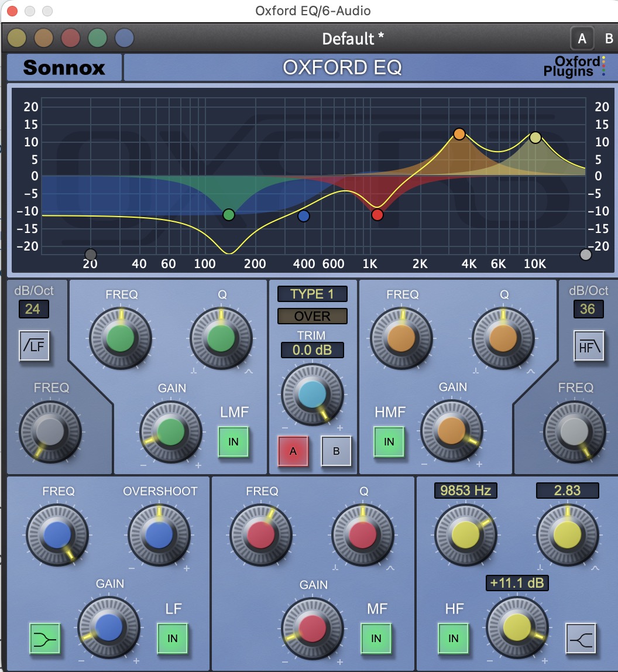Click the green LMF node on graph

tap(229, 215)
